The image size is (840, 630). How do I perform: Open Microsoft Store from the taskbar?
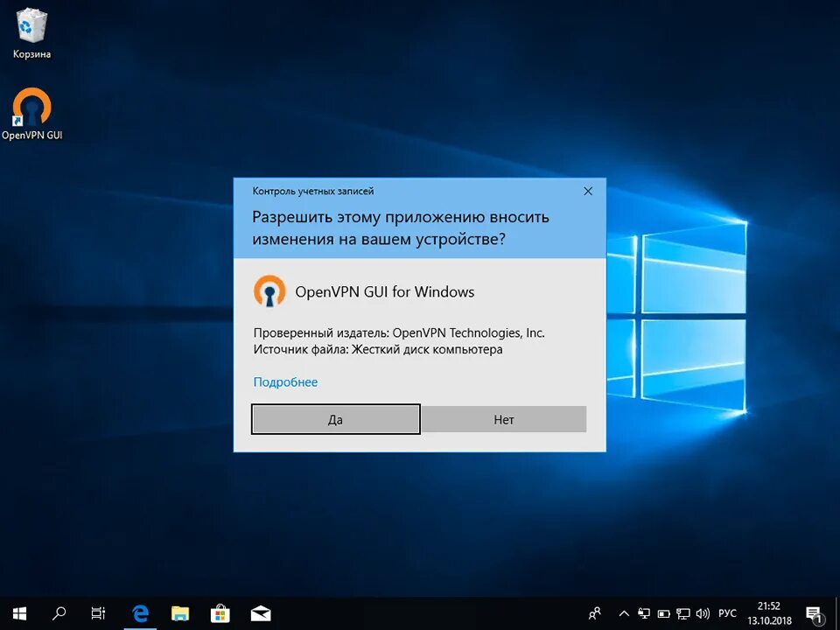point(220,613)
